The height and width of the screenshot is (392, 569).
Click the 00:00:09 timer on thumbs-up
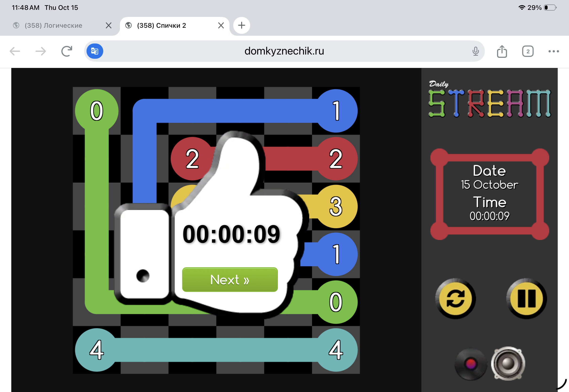coord(231,234)
